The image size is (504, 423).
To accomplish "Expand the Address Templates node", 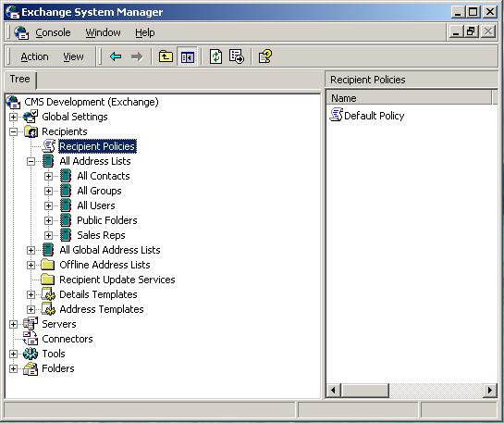I will click(31, 309).
